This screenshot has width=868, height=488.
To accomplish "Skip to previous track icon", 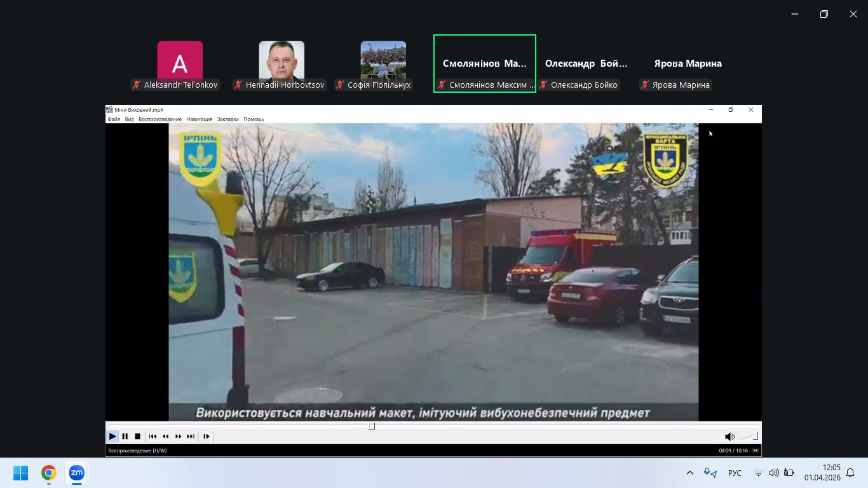I will tap(153, 437).
